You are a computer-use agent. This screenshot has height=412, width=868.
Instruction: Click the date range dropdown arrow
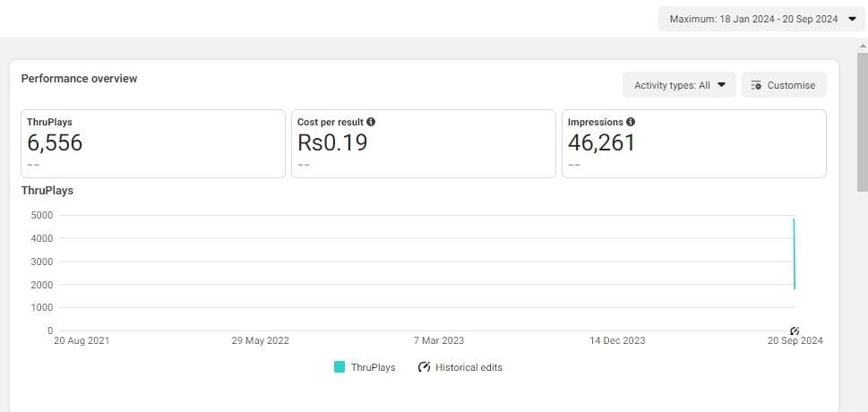[852, 19]
